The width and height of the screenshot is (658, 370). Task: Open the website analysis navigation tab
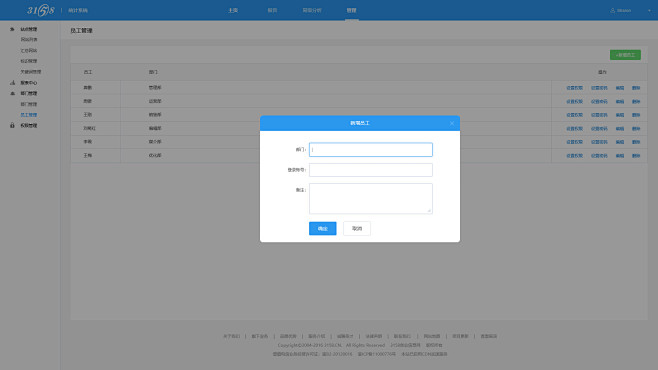(312, 10)
